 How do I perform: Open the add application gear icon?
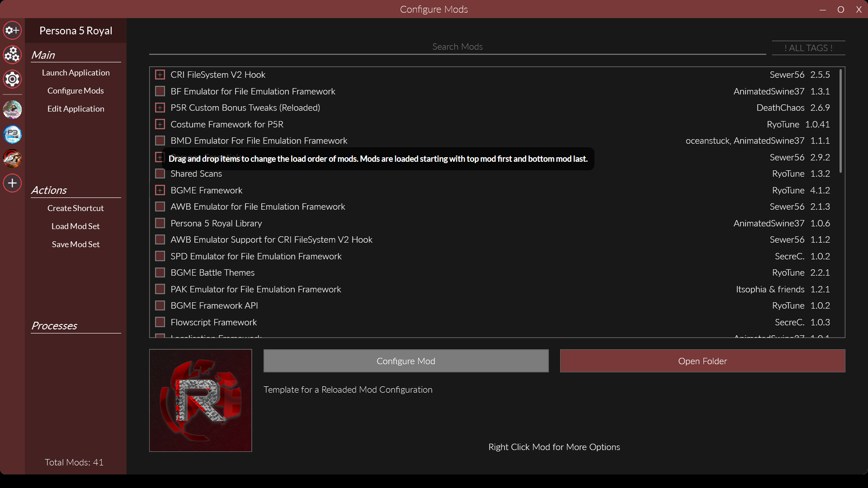12,30
